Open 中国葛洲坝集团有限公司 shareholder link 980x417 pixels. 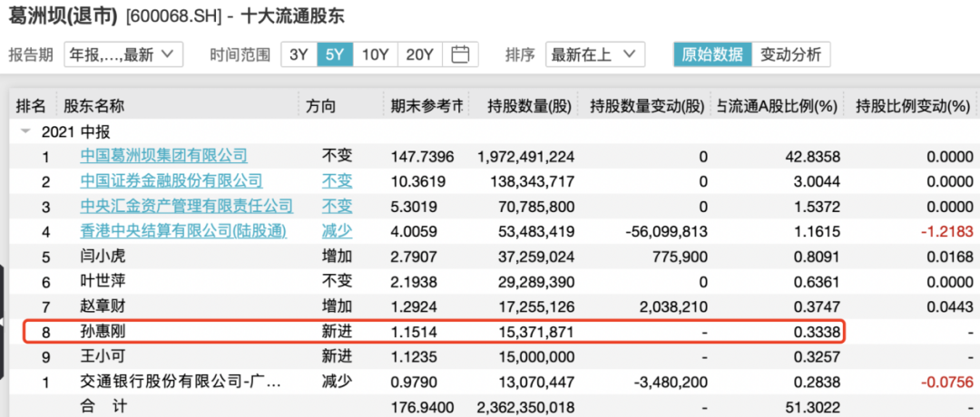pyautogui.click(x=163, y=156)
